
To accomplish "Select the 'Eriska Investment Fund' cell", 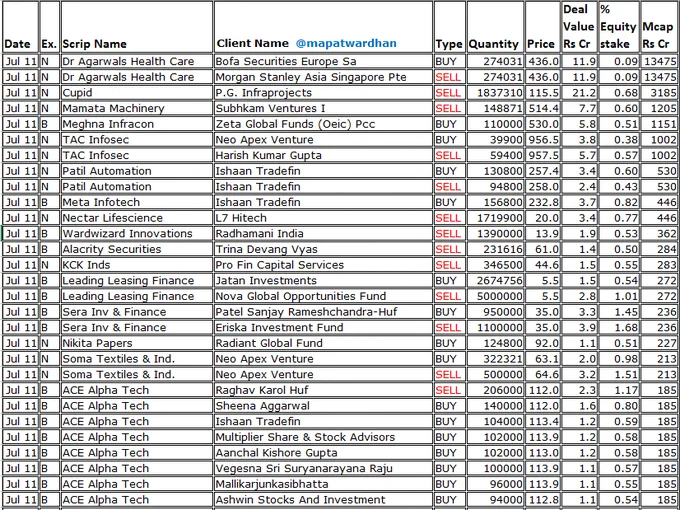I will [x=323, y=327].
